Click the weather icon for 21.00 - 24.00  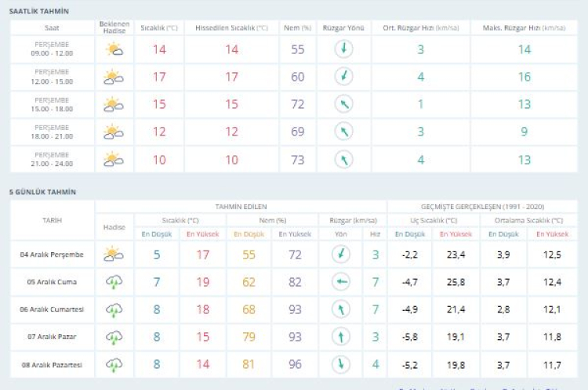click(x=114, y=159)
